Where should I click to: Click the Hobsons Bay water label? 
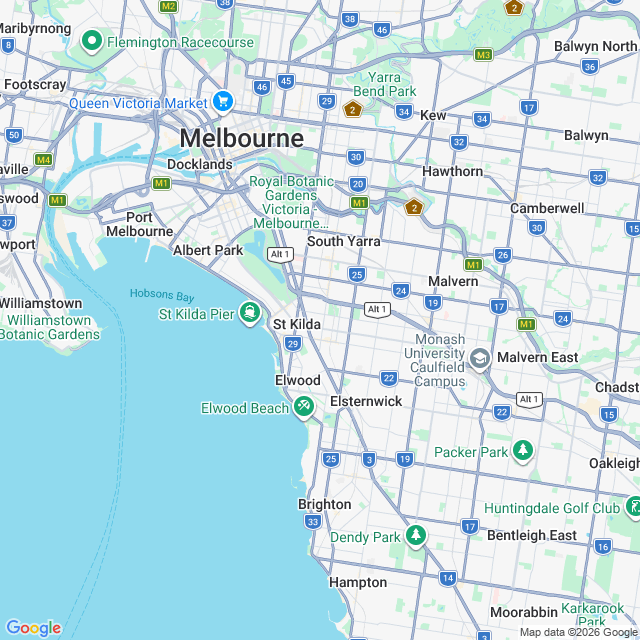click(x=162, y=296)
